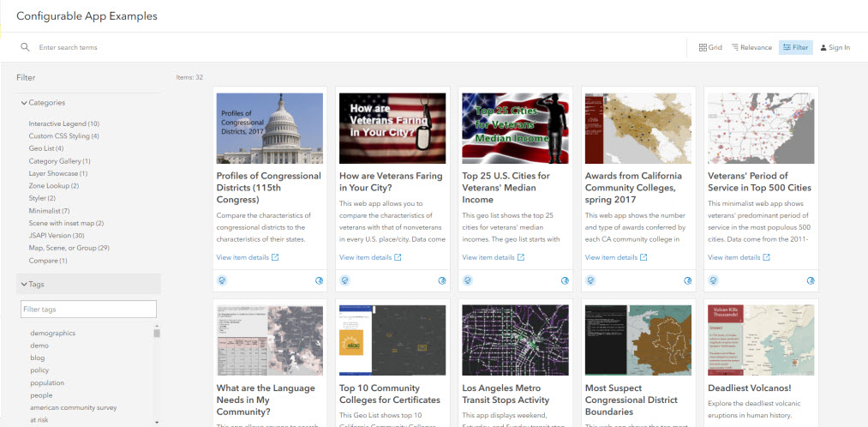Filter by Custom CSS Styling category
Viewport: 868px width, 427px height.
coord(64,135)
